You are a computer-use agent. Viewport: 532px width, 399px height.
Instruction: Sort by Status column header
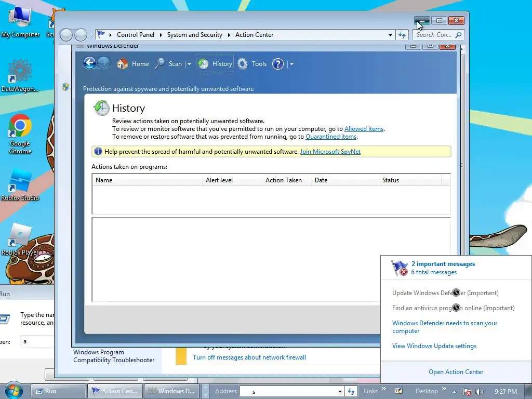(x=410, y=180)
